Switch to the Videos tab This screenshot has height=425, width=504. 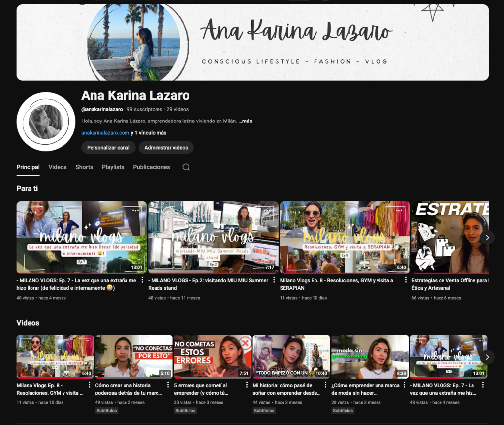pyautogui.click(x=58, y=167)
